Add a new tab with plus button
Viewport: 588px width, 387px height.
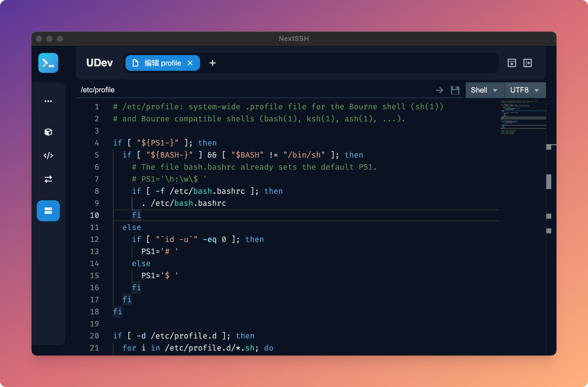click(x=212, y=63)
